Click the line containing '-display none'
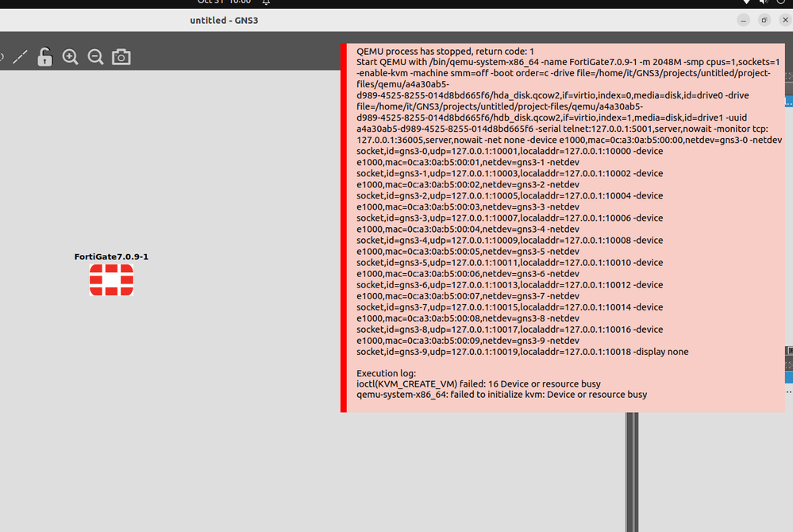This screenshot has width=793, height=532. click(522, 352)
